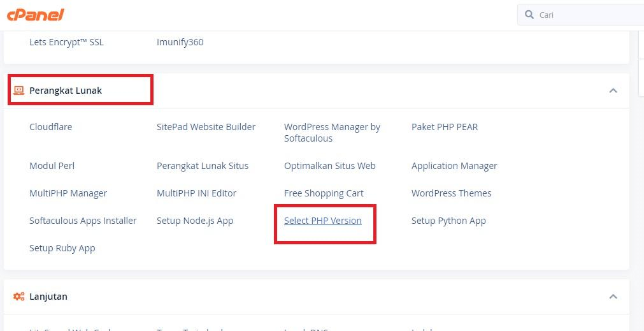Open MultiPHP Manager
Image resolution: width=644 pixels, height=331 pixels.
[x=68, y=193]
